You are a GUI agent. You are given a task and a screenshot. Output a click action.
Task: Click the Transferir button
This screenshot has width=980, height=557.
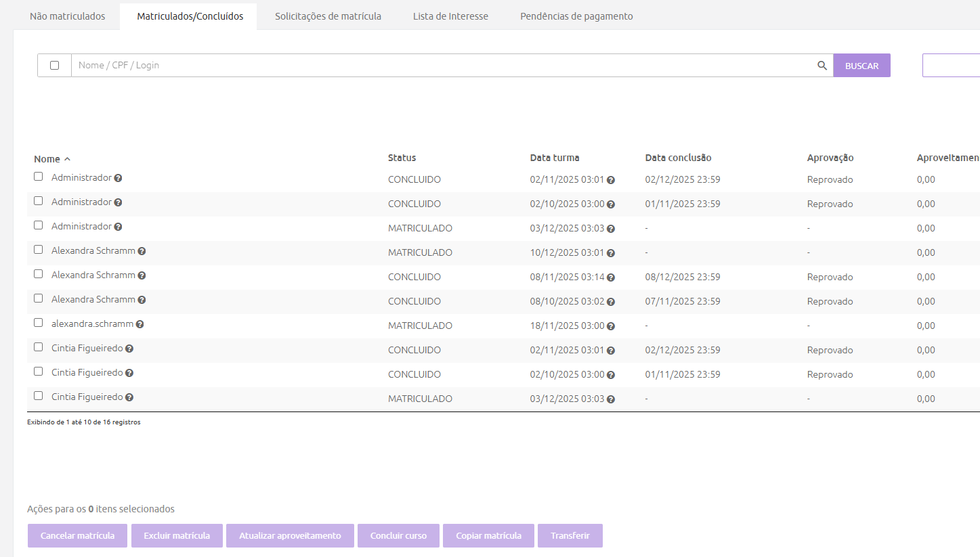(570, 535)
